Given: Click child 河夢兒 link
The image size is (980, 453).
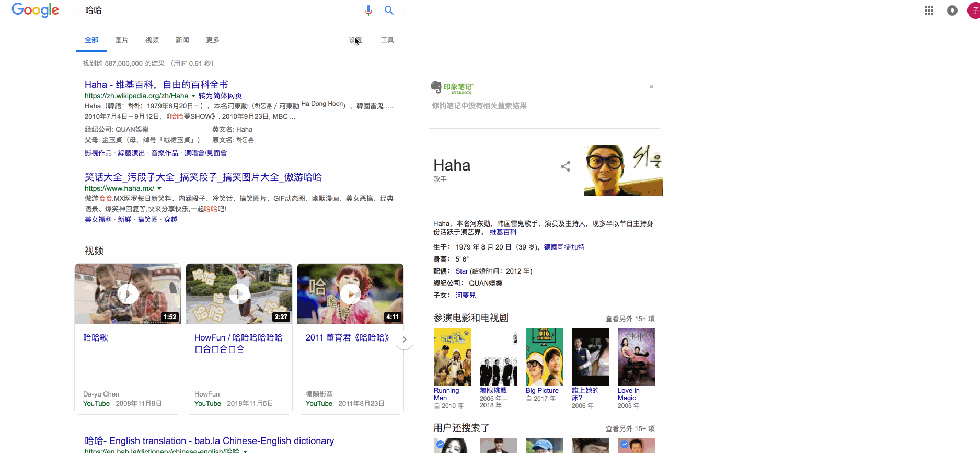Looking at the screenshot, I should tap(465, 295).
